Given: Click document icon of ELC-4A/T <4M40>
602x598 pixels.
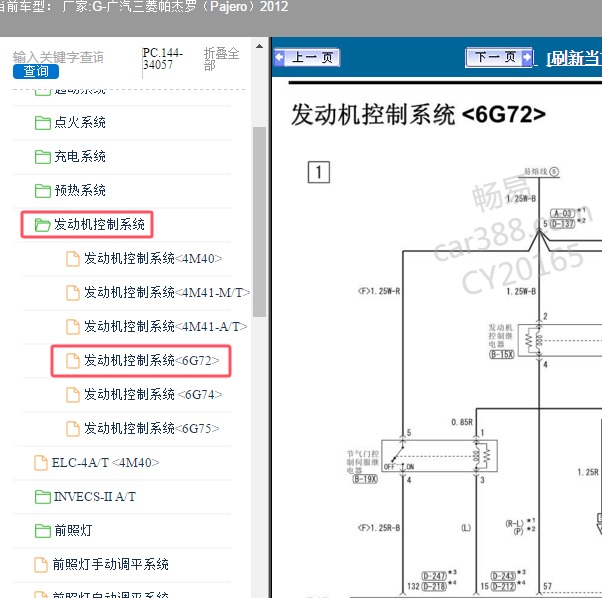Looking at the screenshot, I should (x=41, y=463).
